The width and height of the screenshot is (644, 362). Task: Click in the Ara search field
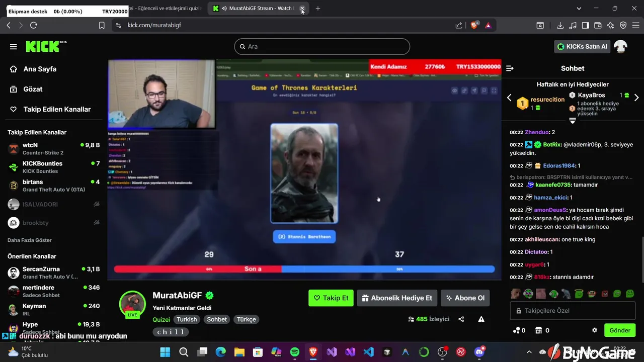[322, 46]
